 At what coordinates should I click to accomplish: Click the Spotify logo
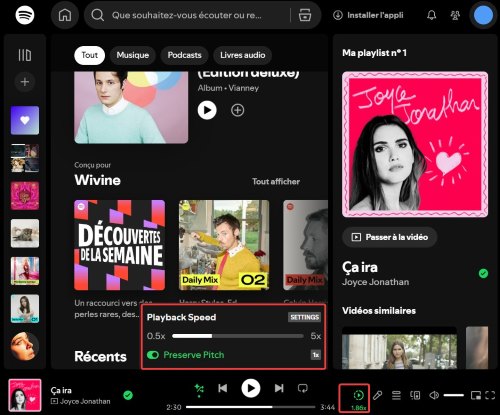coord(25,15)
